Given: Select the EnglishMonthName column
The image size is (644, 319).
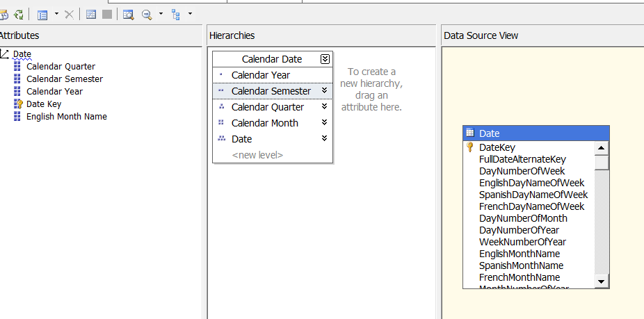Looking at the screenshot, I should (520, 254).
